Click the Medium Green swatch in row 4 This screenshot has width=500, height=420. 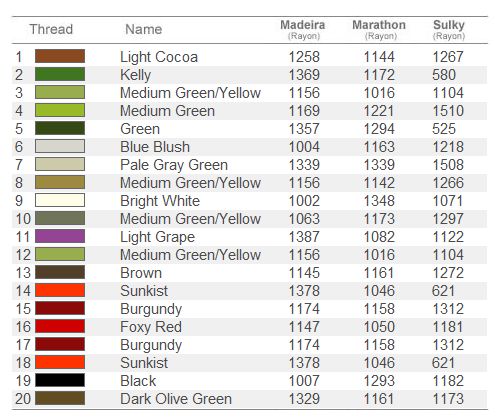(60, 110)
